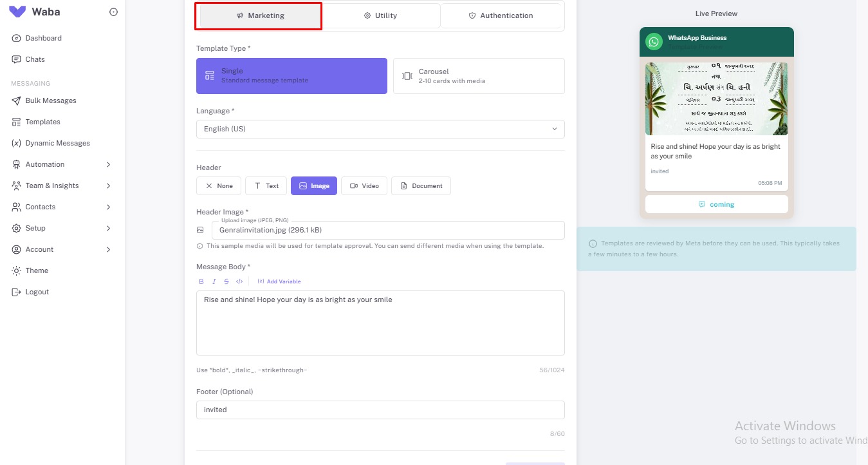868x465 pixels.
Task: Click the code formatting icon in Message Body
Action: [x=239, y=281]
